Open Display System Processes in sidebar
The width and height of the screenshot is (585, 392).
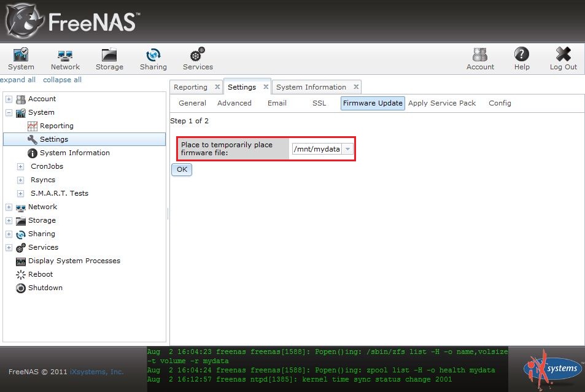[74, 261]
